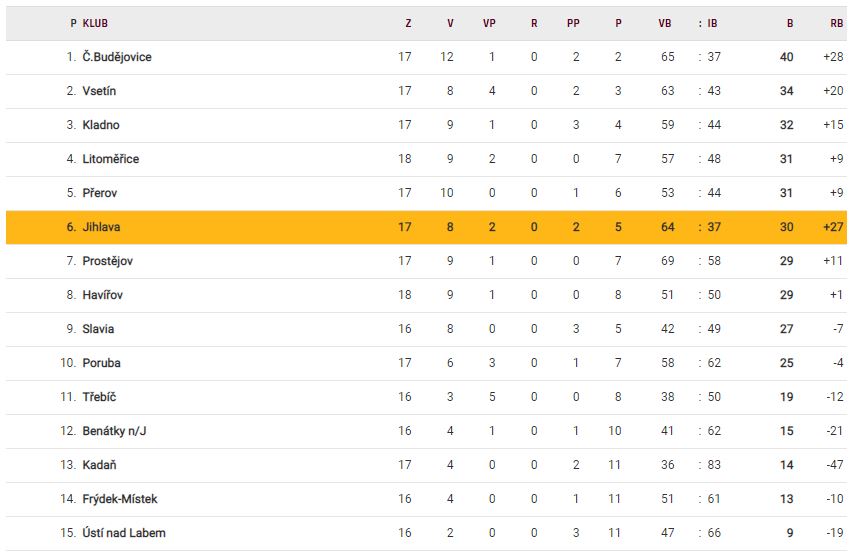Click the VB column header

point(665,23)
